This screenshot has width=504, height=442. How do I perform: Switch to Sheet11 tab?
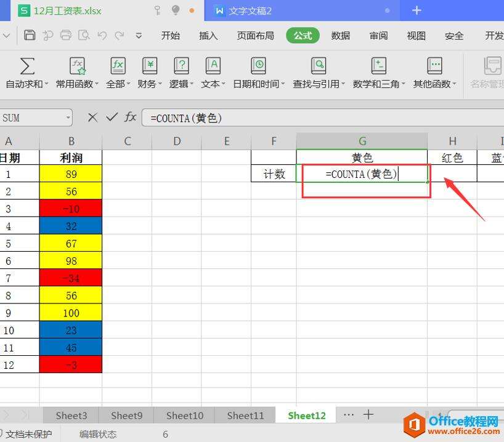pyautogui.click(x=245, y=416)
